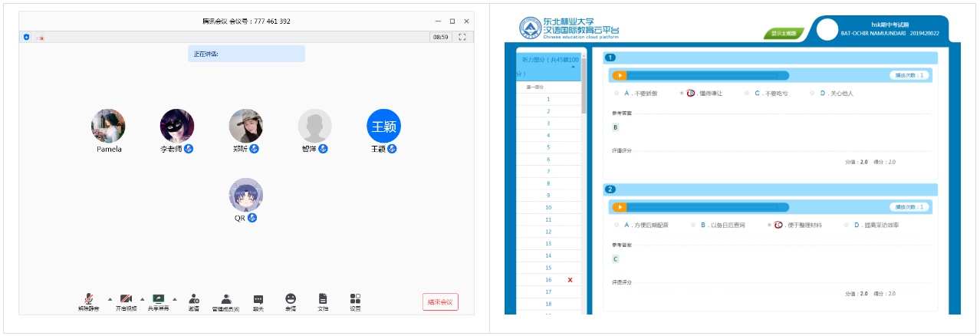Expand video options arrow beside 开启视频
980x336 pixels.
[142, 299]
